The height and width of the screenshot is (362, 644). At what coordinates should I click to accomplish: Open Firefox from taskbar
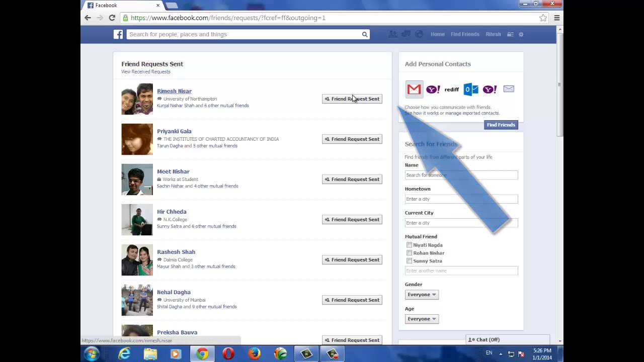(x=255, y=354)
